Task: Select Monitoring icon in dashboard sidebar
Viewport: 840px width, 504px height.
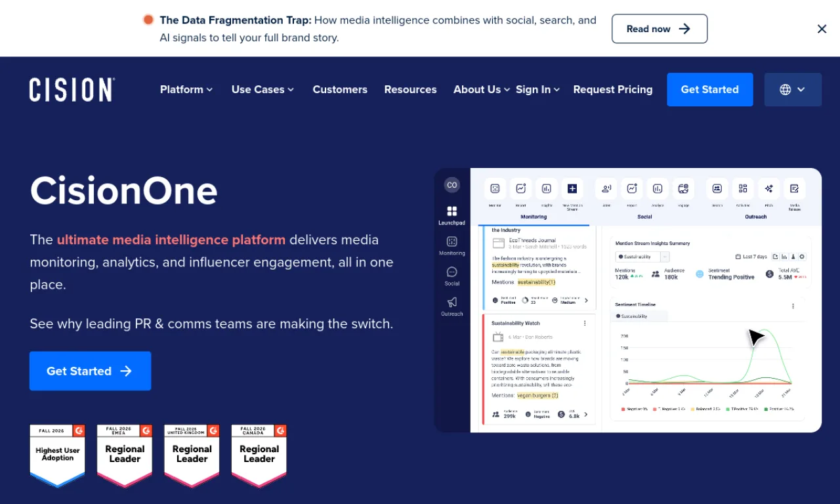Action: 451,241
